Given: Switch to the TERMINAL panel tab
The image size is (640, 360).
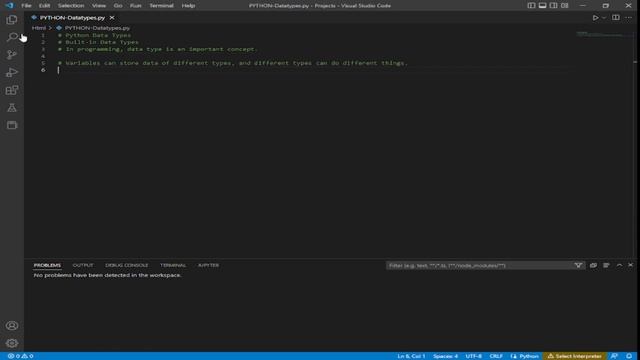Looking at the screenshot, I should pos(173,265).
